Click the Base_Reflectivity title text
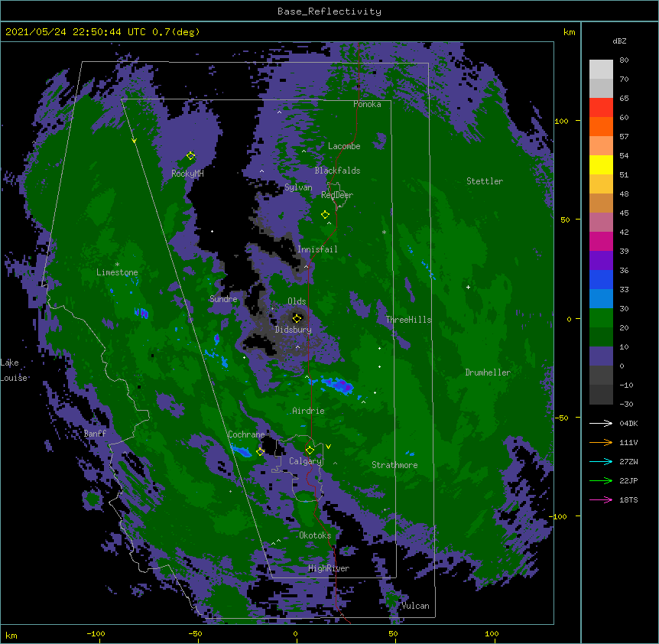The image size is (659, 644). [x=329, y=11]
